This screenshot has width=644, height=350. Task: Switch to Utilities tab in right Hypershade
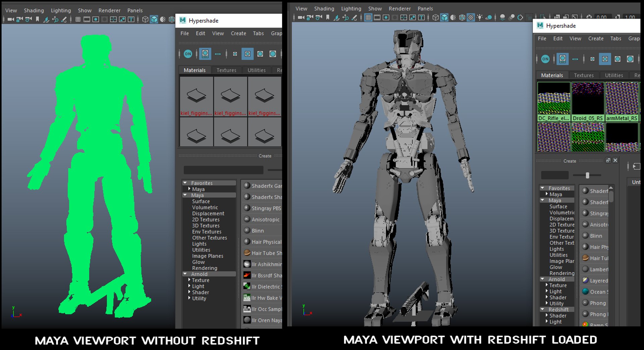[614, 76]
